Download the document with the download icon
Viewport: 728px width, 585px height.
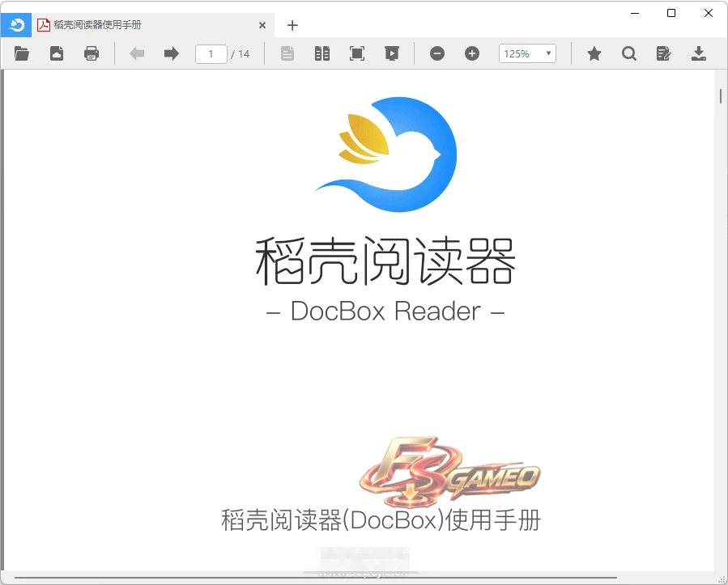(699, 53)
